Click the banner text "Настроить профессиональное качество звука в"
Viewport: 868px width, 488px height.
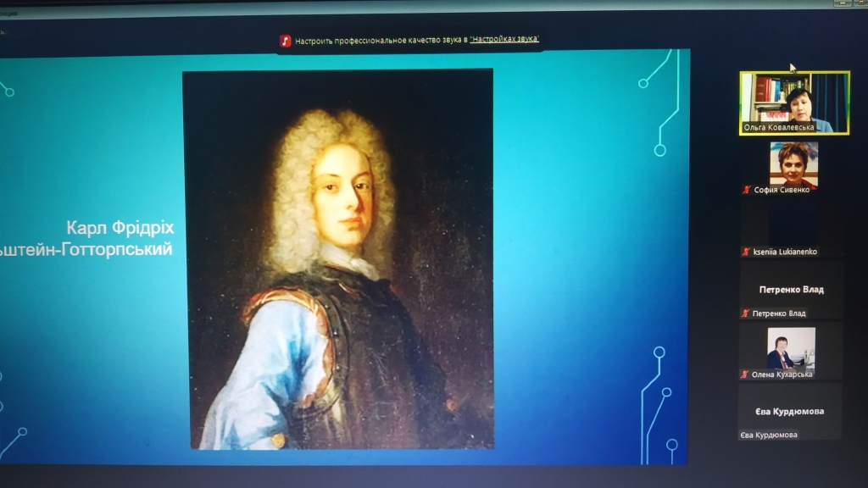point(381,40)
